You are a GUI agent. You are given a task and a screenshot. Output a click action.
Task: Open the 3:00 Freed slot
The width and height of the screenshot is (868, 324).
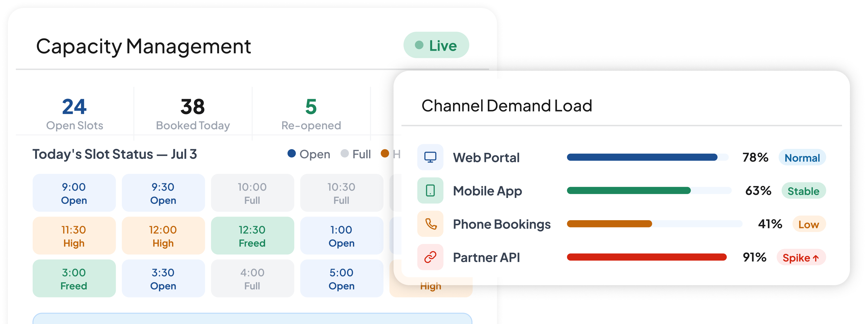[74, 278]
